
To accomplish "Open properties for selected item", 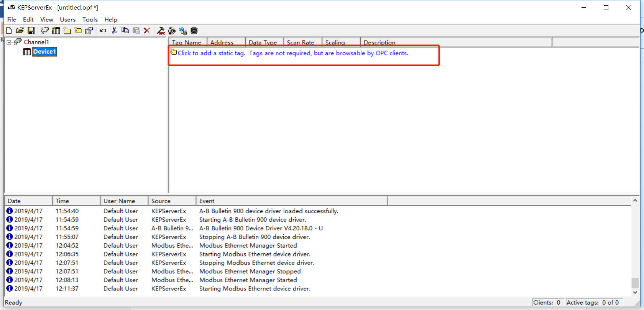I will click(x=89, y=31).
